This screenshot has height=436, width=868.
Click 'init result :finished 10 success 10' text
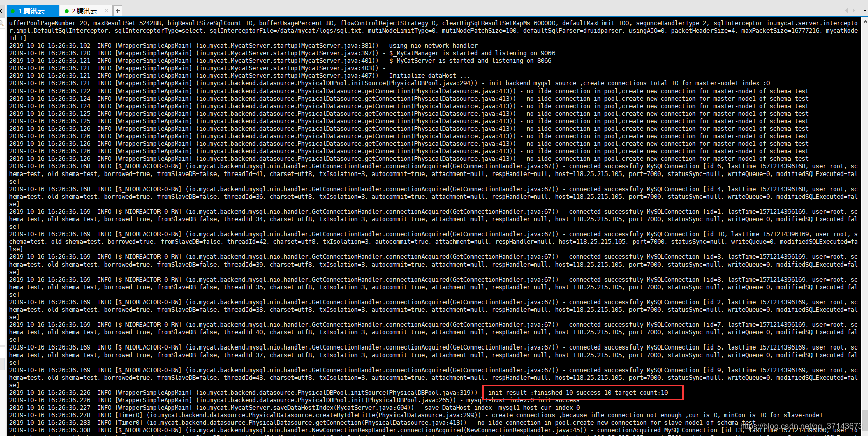coord(549,393)
